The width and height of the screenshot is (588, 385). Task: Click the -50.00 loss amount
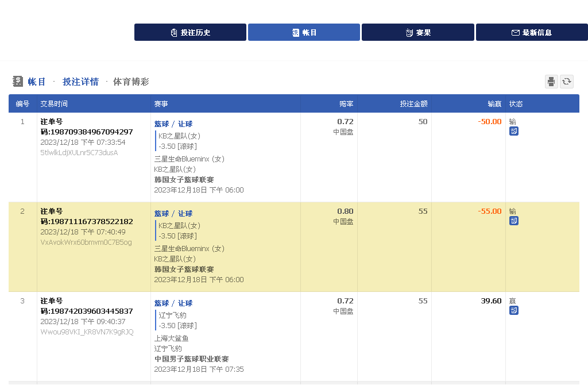490,122
